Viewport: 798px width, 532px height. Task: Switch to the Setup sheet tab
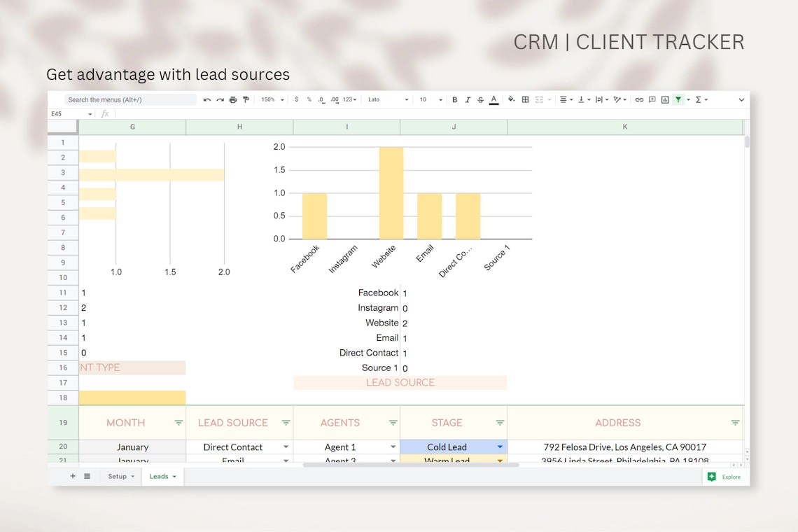point(119,476)
